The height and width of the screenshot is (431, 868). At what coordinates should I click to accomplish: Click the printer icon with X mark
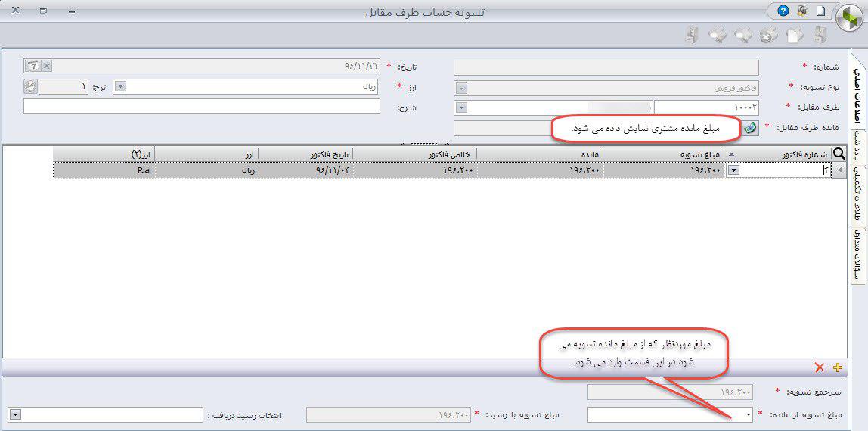pyautogui.click(x=767, y=36)
